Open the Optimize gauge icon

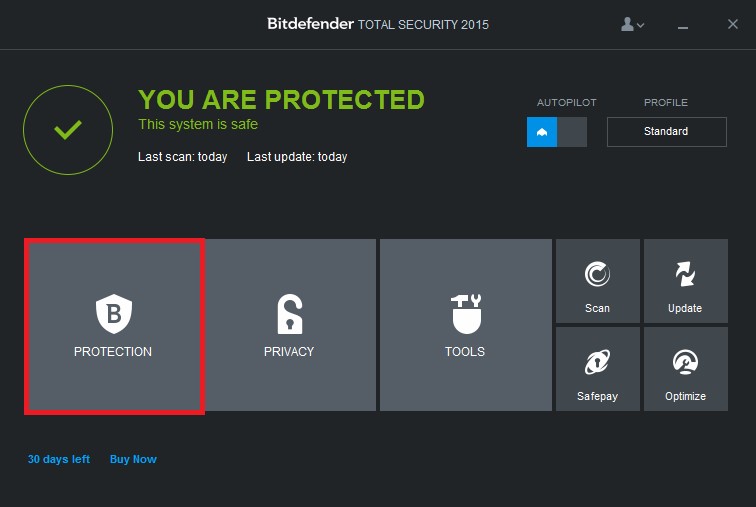point(685,362)
